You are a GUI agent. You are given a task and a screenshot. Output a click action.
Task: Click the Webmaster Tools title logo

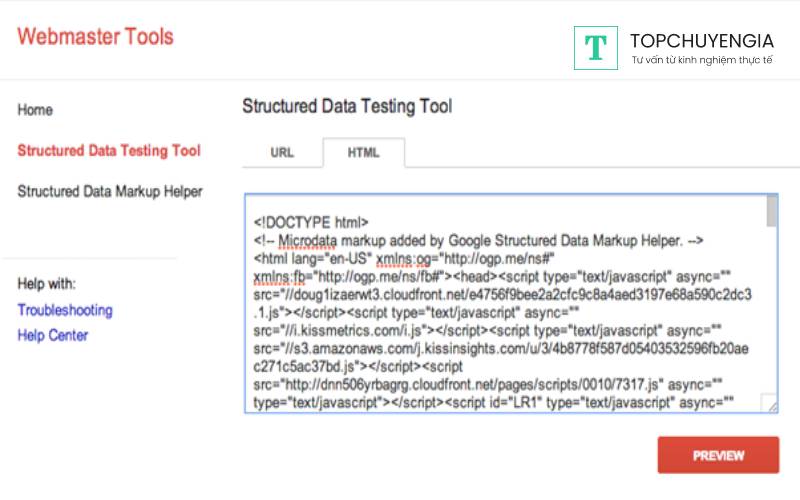point(95,37)
